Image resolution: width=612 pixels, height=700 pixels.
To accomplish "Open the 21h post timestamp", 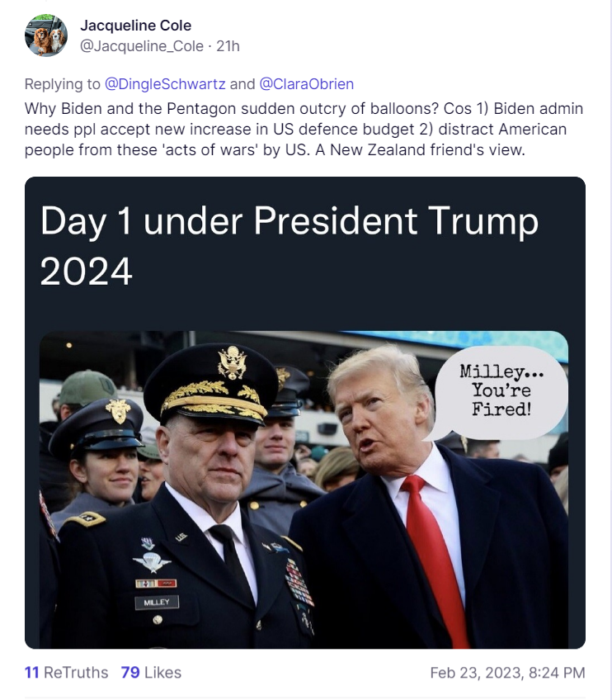I will click(228, 46).
